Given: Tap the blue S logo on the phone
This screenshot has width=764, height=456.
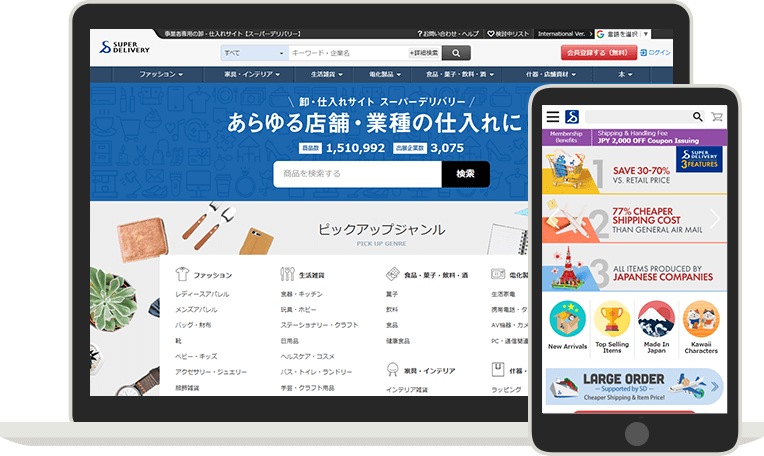Looking at the screenshot, I should click(572, 117).
